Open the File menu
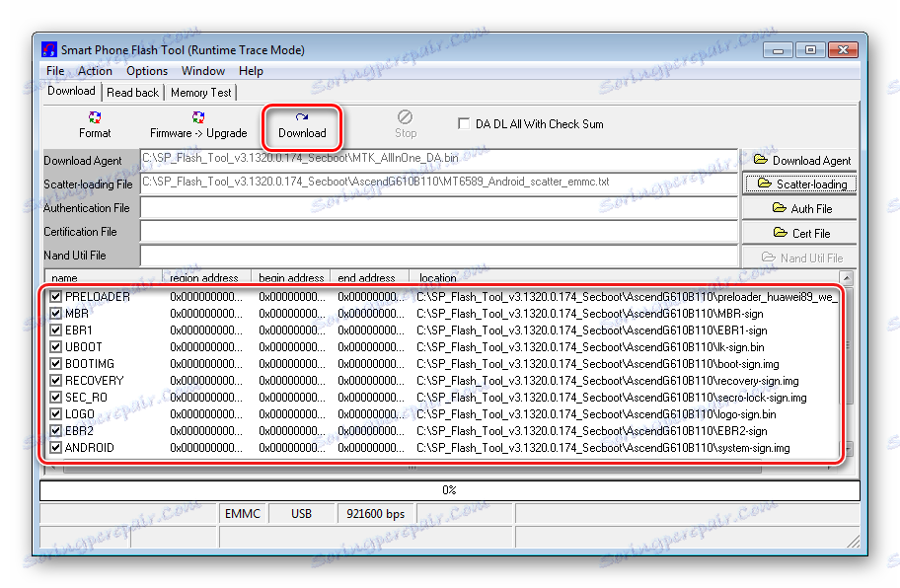 (x=55, y=71)
